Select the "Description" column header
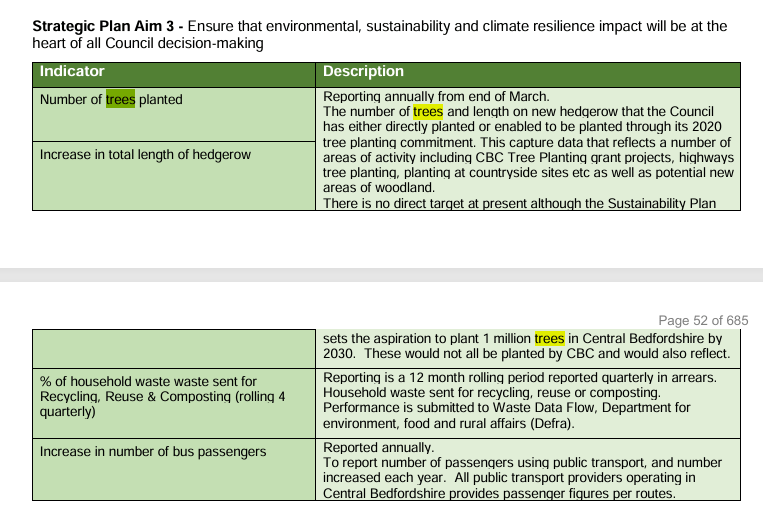This screenshot has width=763, height=530. [x=363, y=72]
